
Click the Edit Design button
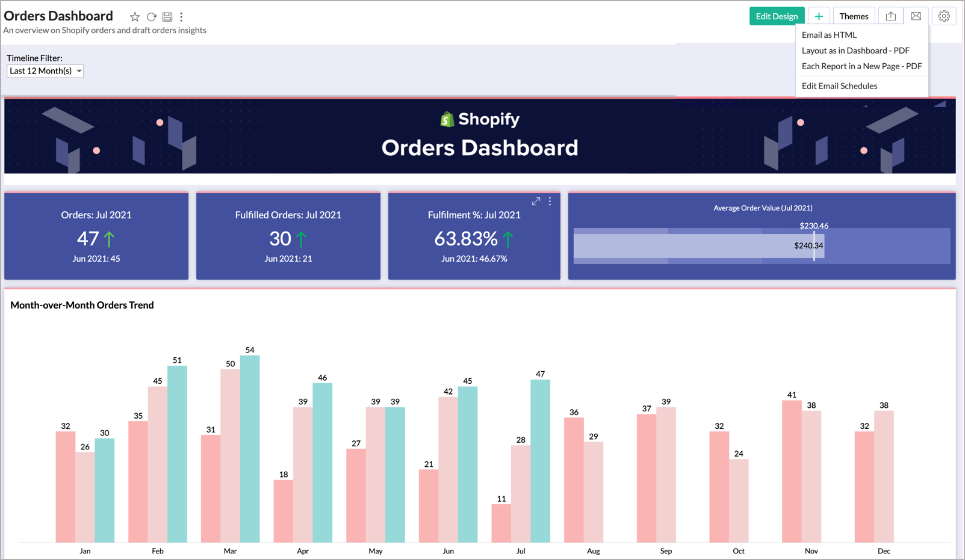[777, 16]
